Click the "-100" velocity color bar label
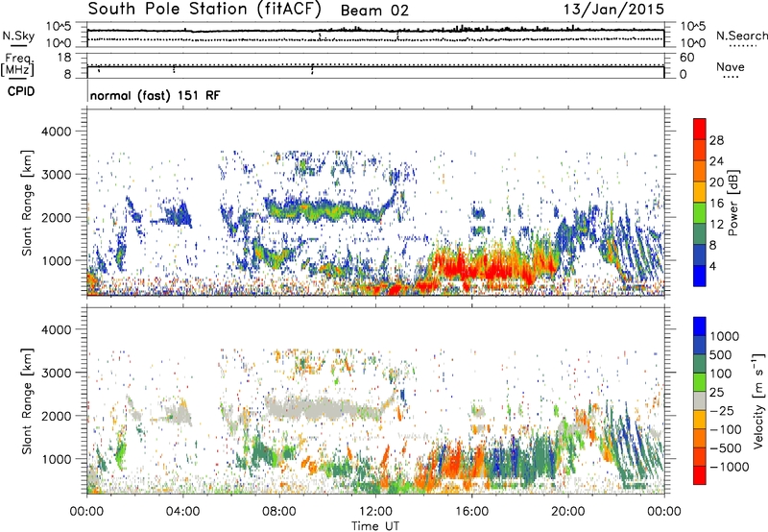 [725, 429]
